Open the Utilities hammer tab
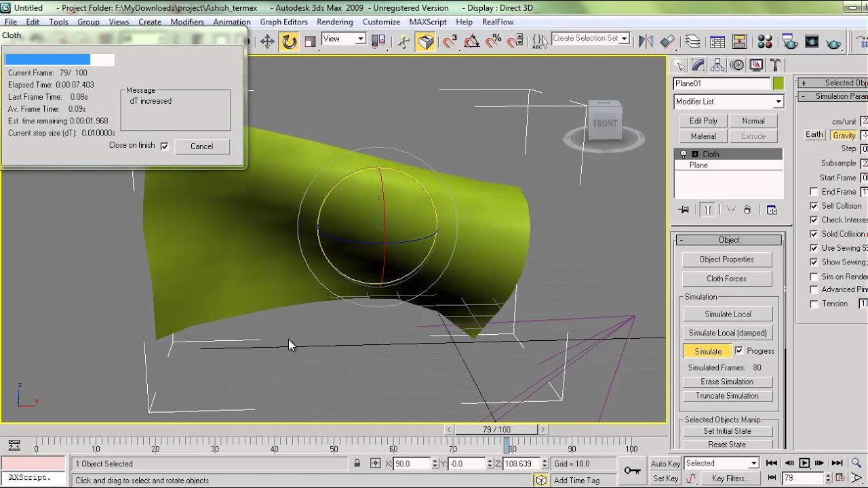 coord(775,65)
